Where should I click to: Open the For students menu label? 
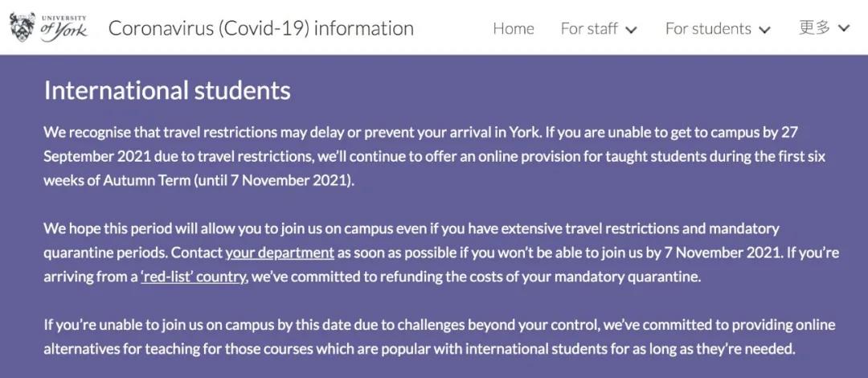tap(708, 29)
